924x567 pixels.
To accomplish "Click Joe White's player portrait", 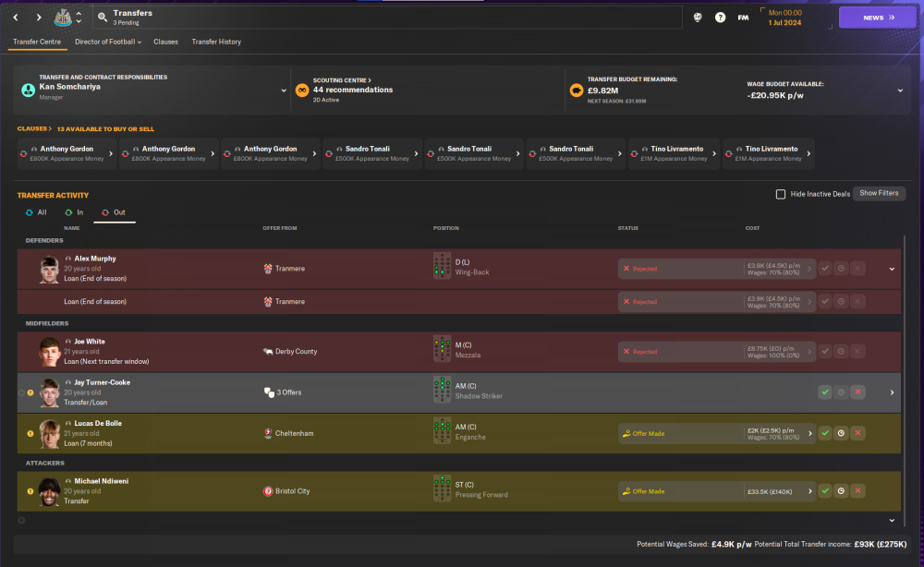I will point(50,352).
